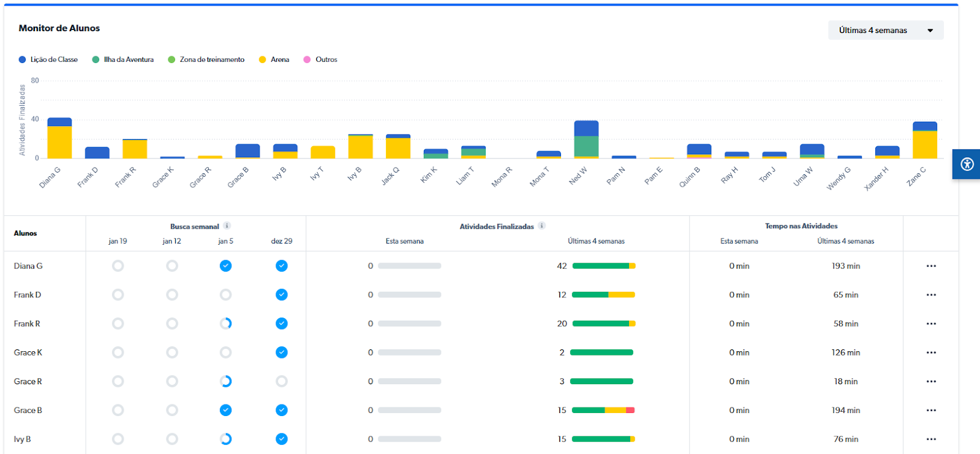Image resolution: width=980 pixels, height=454 pixels.
Task: Click Grace B's 4-week activity progress bar
Action: point(603,410)
